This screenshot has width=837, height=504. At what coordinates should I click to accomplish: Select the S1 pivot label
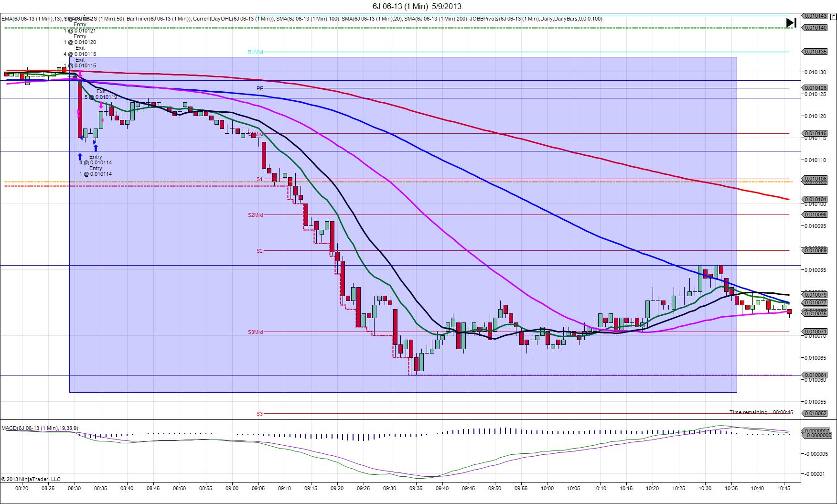259,179
